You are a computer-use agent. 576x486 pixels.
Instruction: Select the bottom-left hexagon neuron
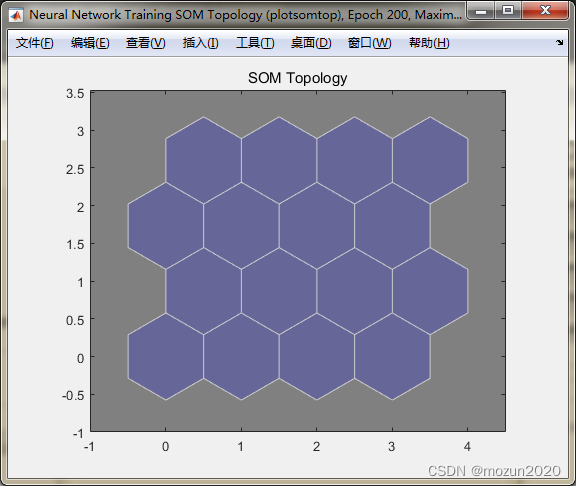pyautogui.click(x=166, y=357)
